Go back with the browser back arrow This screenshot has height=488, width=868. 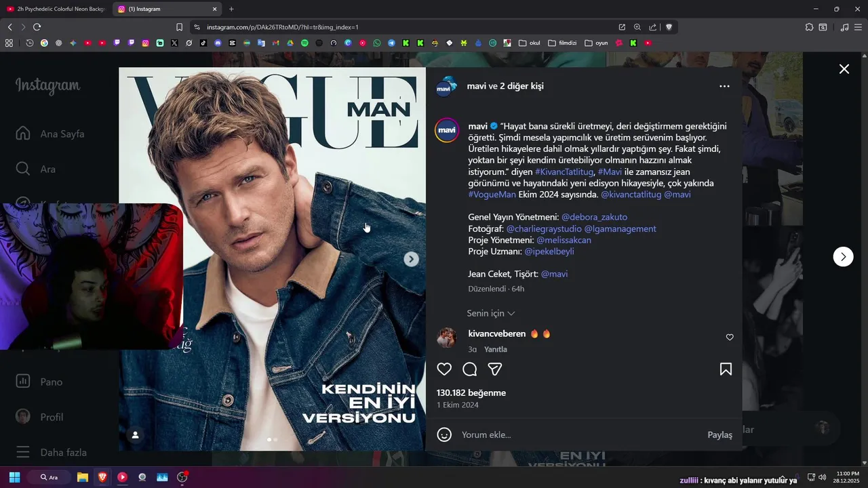coord(9,27)
